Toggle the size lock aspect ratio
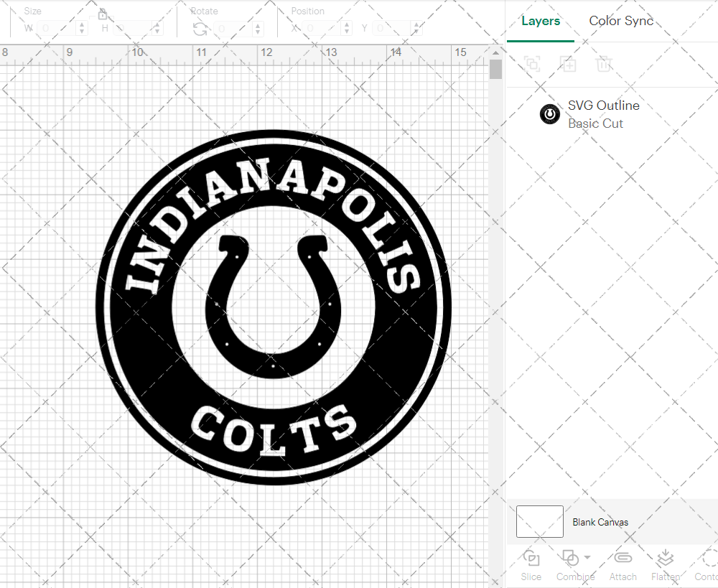718x588 pixels. (103, 13)
